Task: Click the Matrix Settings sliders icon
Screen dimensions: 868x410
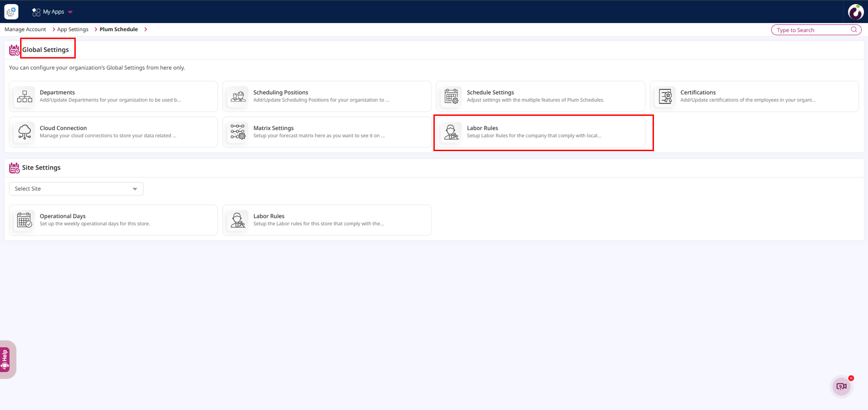Action: point(238,132)
